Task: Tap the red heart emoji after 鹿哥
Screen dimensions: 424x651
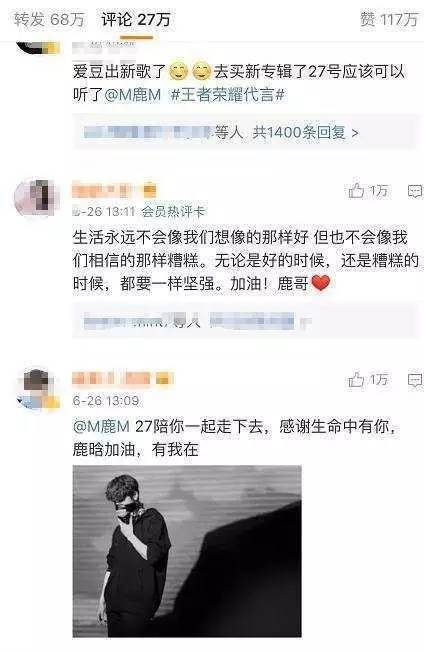Action: pyautogui.click(x=321, y=284)
